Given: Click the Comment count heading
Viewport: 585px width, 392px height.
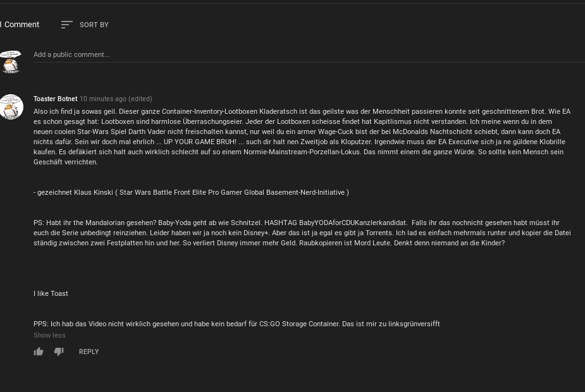Looking at the screenshot, I should point(21,25).
